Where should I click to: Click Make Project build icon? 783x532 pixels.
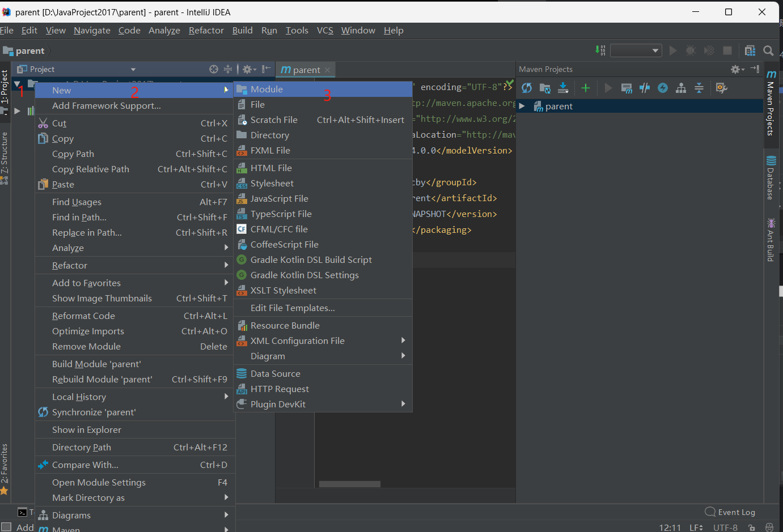click(x=600, y=50)
